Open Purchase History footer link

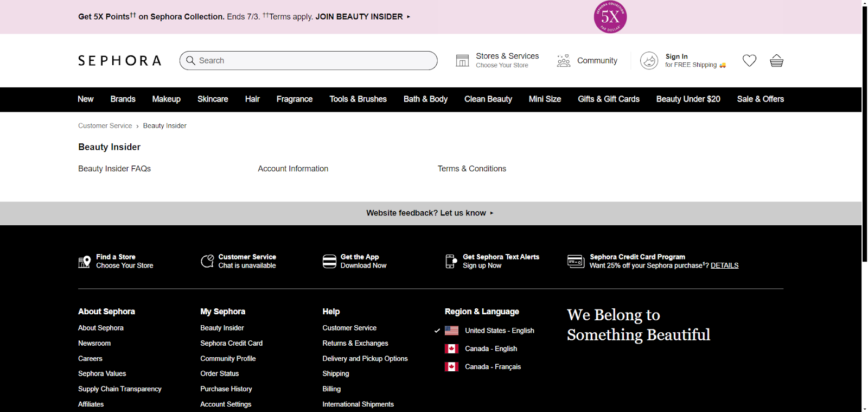click(226, 389)
